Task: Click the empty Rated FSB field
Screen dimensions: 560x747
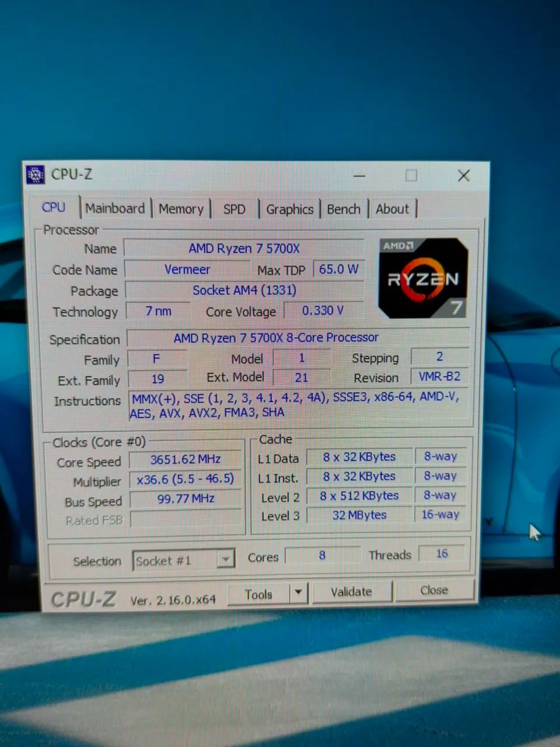Action: (x=185, y=519)
